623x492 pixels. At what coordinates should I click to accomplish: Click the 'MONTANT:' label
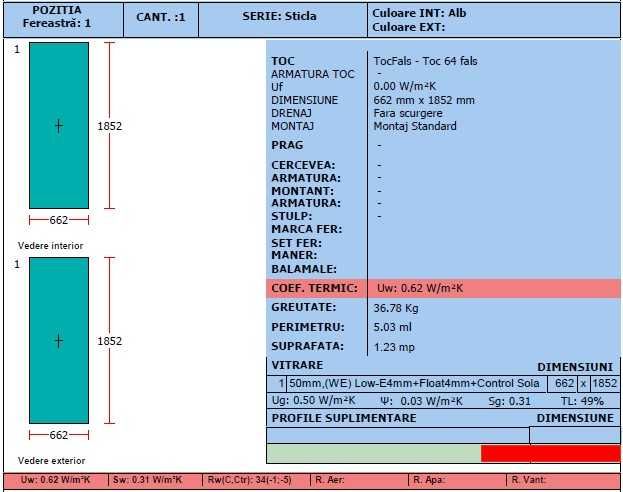(x=302, y=191)
